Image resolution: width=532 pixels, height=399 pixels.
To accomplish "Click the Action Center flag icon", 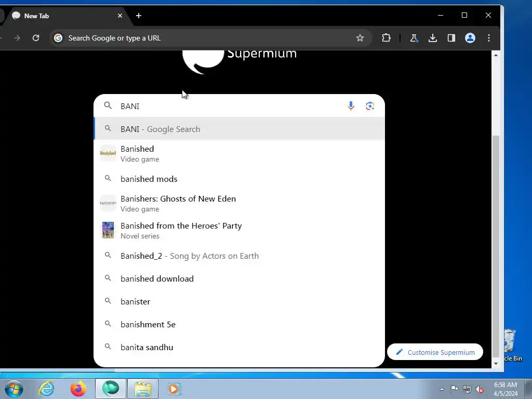I will (x=454, y=389).
